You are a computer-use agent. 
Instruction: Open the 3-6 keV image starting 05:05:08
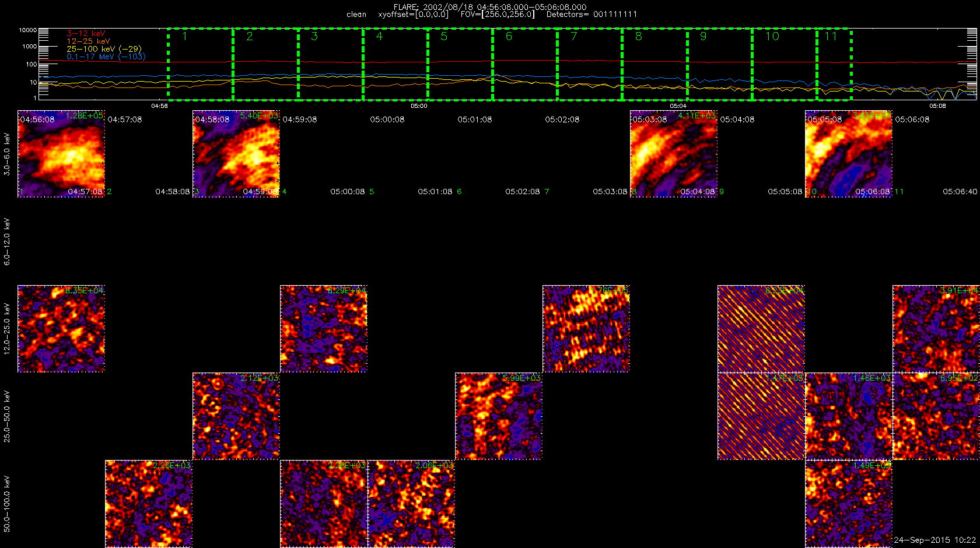pyautogui.click(x=849, y=154)
